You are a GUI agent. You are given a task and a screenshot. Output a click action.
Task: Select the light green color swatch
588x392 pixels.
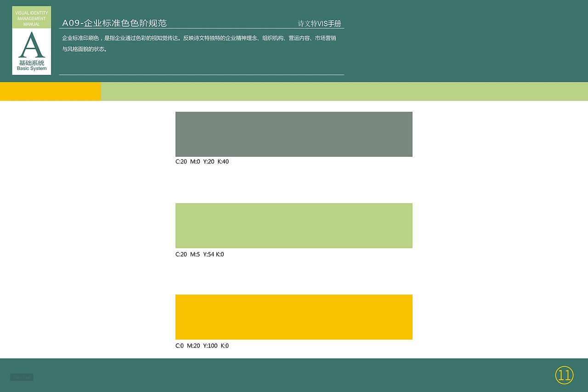294,225
